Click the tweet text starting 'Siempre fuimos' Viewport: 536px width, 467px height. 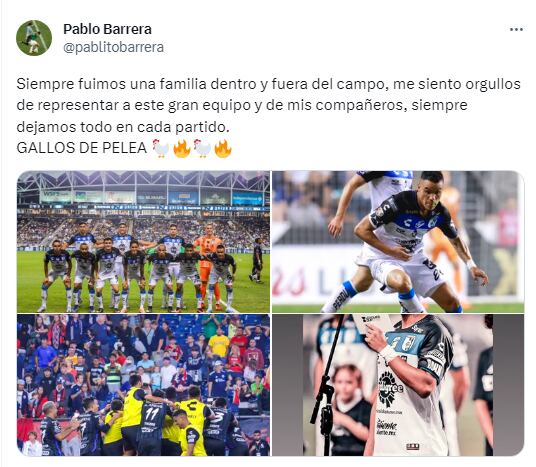click(x=268, y=105)
